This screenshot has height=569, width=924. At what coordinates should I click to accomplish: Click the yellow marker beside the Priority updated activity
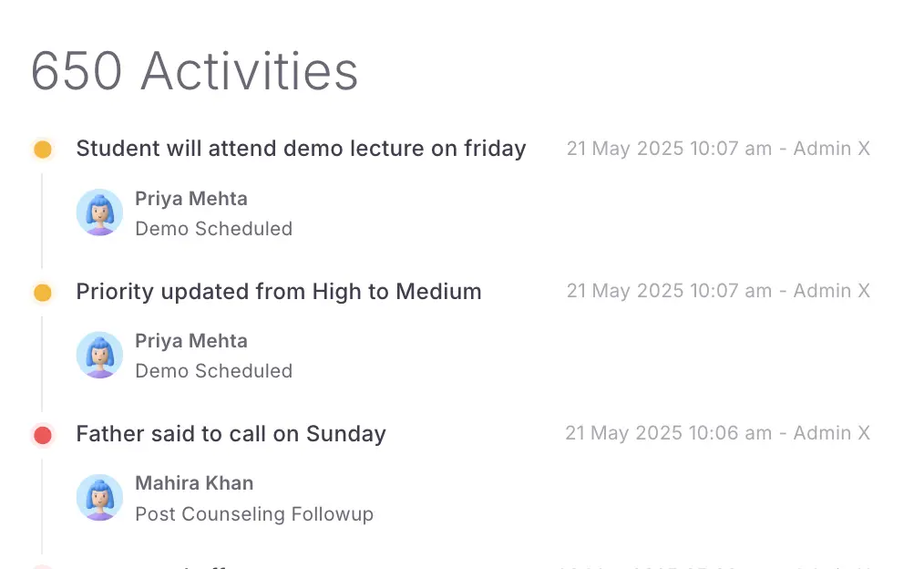[42, 293]
